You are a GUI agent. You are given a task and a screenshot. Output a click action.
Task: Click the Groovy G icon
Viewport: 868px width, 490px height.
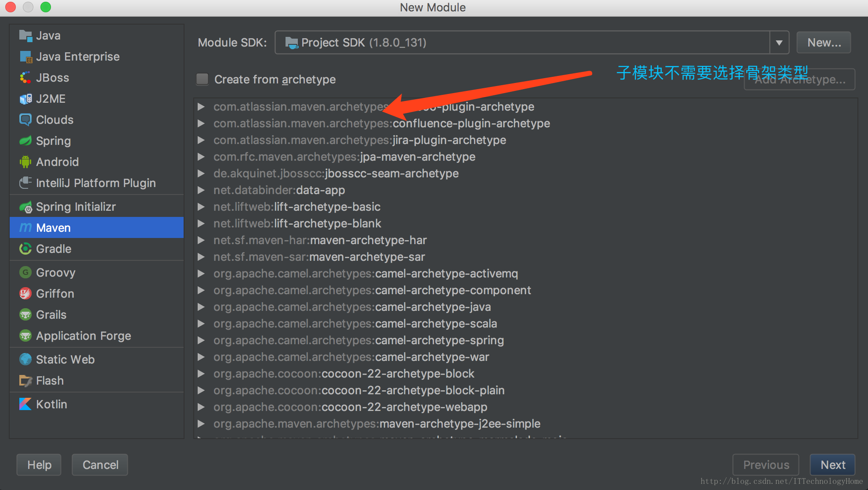click(x=25, y=273)
